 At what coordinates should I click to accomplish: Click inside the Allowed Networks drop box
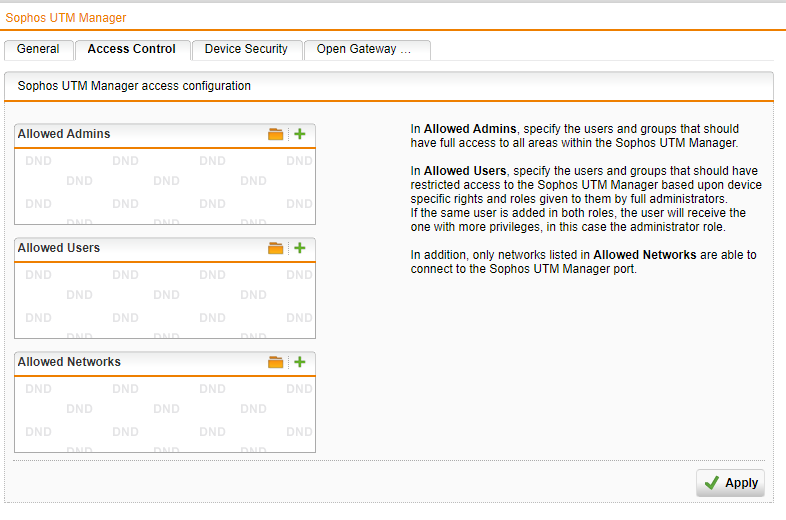pos(165,414)
